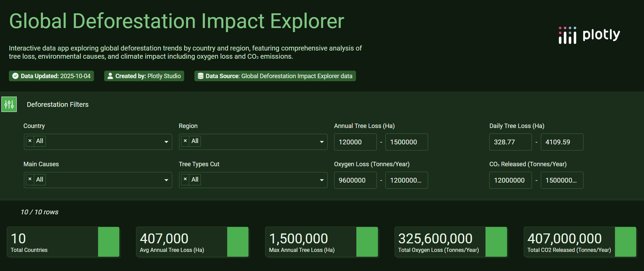Open the Region dropdown arrow

[x=321, y=142]
